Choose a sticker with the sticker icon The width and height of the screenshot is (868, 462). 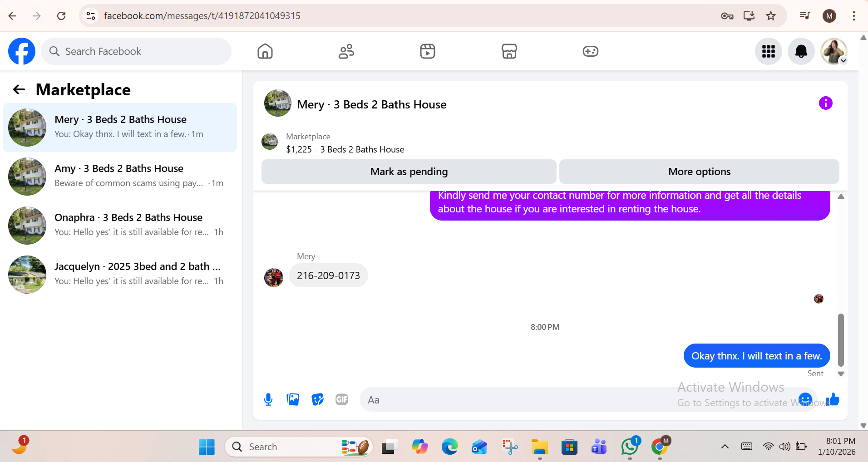click(317, 399)
